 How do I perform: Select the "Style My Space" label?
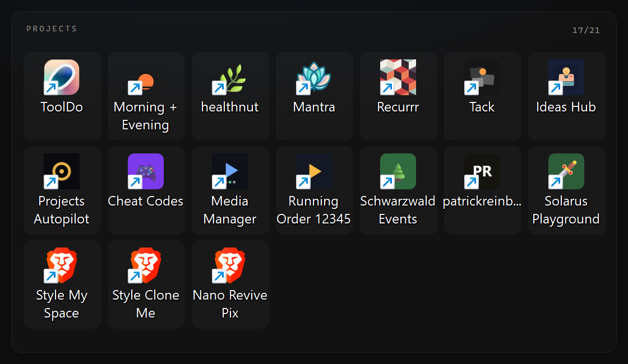coord(62,304)
